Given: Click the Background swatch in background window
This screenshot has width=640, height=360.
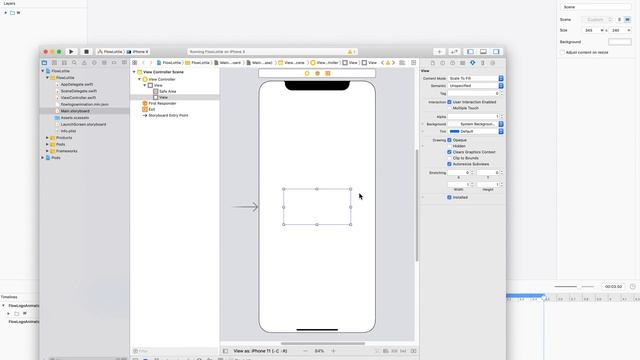Looking at the screenshot, I should pyautogui.click(x=620, y=42).
